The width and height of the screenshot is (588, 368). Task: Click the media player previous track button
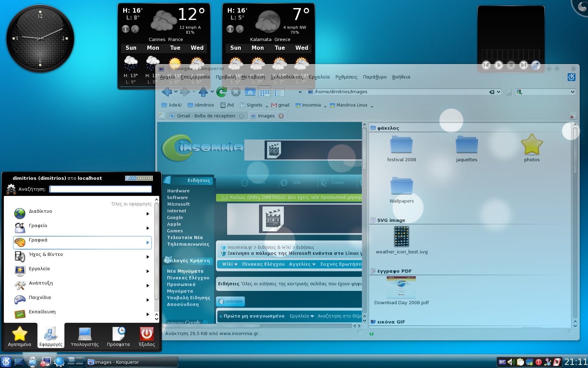[x=486, y=65]
